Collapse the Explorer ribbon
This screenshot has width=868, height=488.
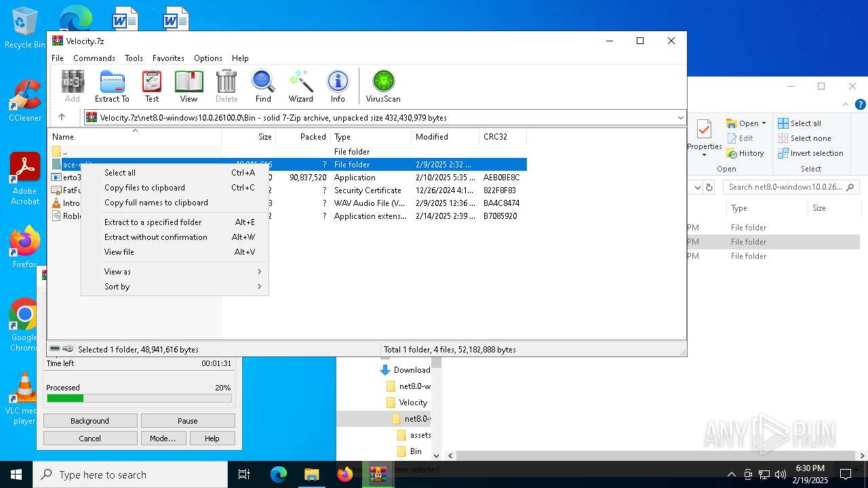(846, 104)
